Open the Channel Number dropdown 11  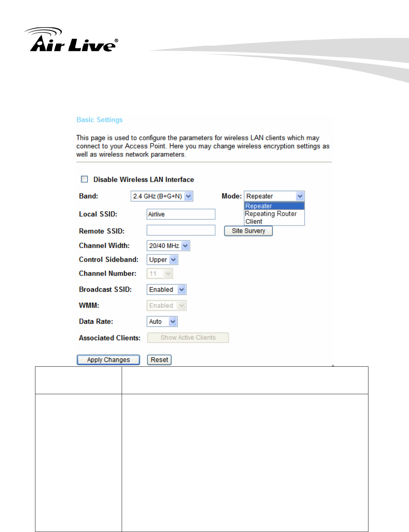pyautogui.click(x=159, y=274)
